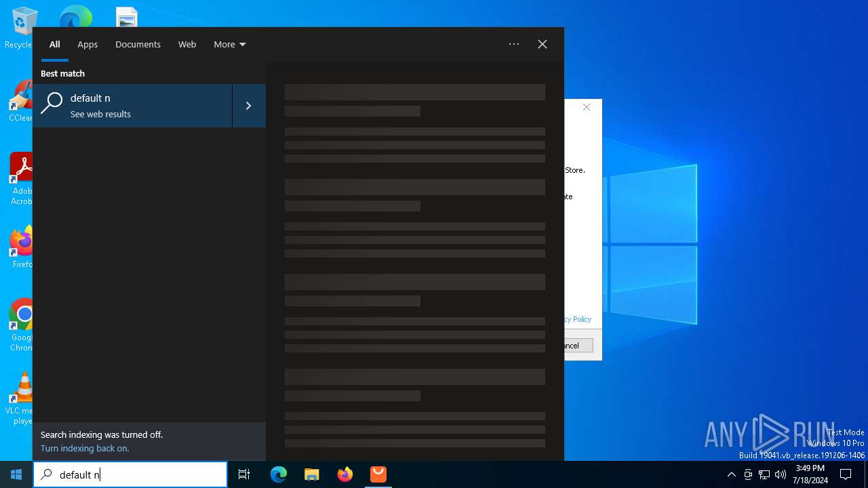Open the volume control tray icon

[x=781, y=474]
